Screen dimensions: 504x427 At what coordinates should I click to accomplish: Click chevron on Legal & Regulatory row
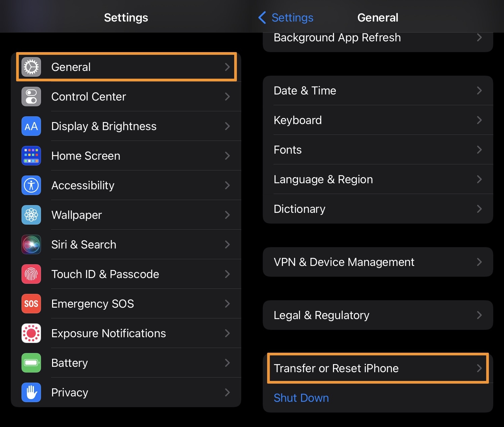click(x=479, y=315)
